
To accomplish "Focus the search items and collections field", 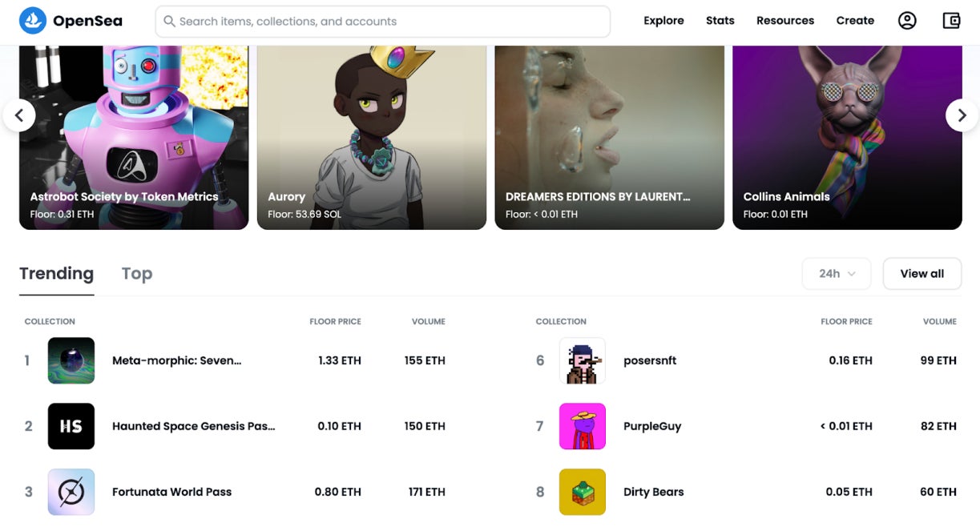I will [x=383, y=22].
